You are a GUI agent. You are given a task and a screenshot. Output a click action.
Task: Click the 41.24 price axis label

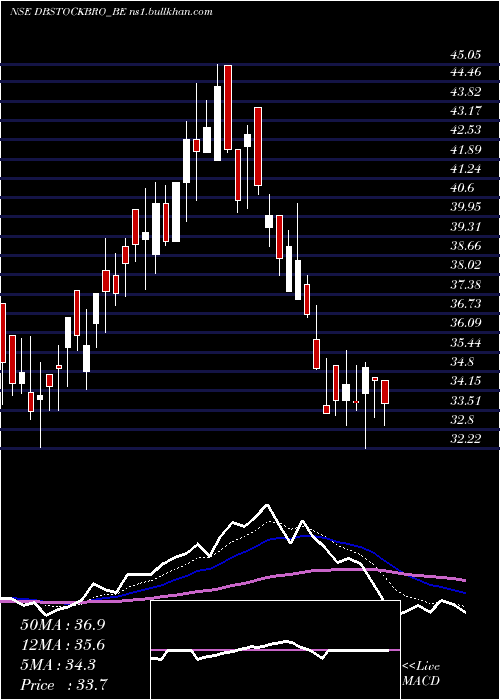(x=465, y=169)
